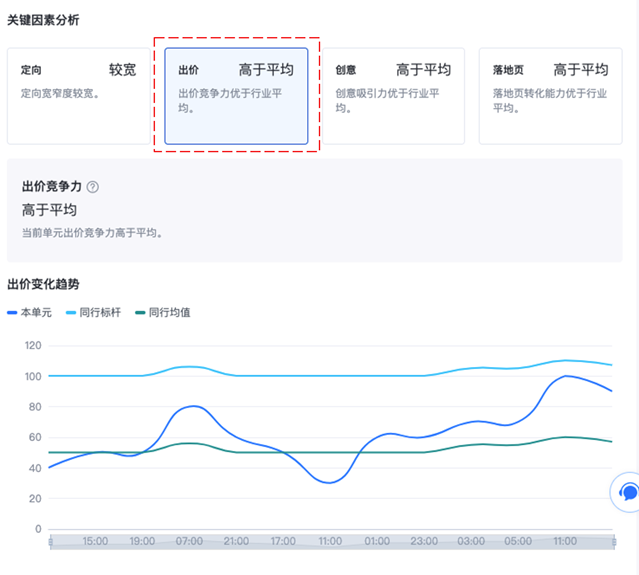Click the 本单元 line peak near 07:00
This screenshot has height=575, width=639.
(190, 406)
